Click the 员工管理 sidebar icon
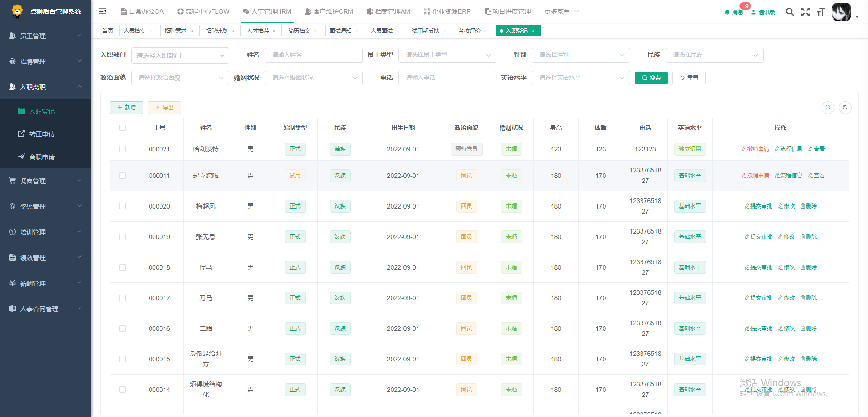The height and width of the screenshot is (417, 868). (12, 36)
